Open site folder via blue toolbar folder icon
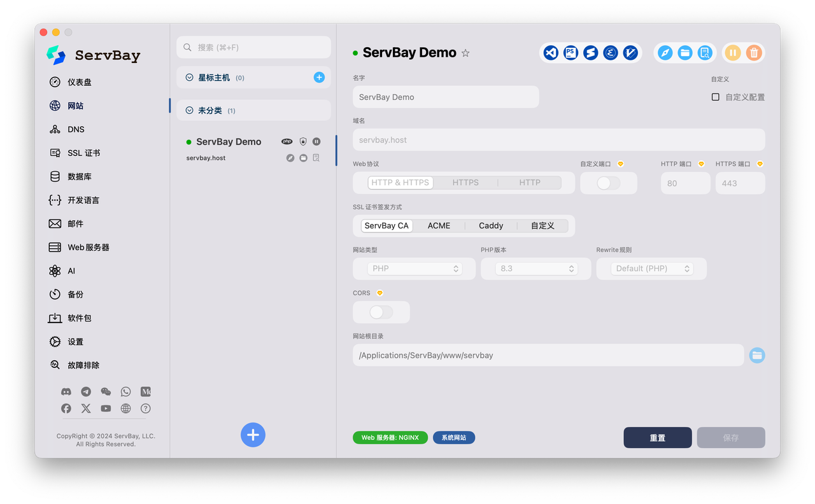The height and width of the screenshot is (504, 815). point(685,53)
